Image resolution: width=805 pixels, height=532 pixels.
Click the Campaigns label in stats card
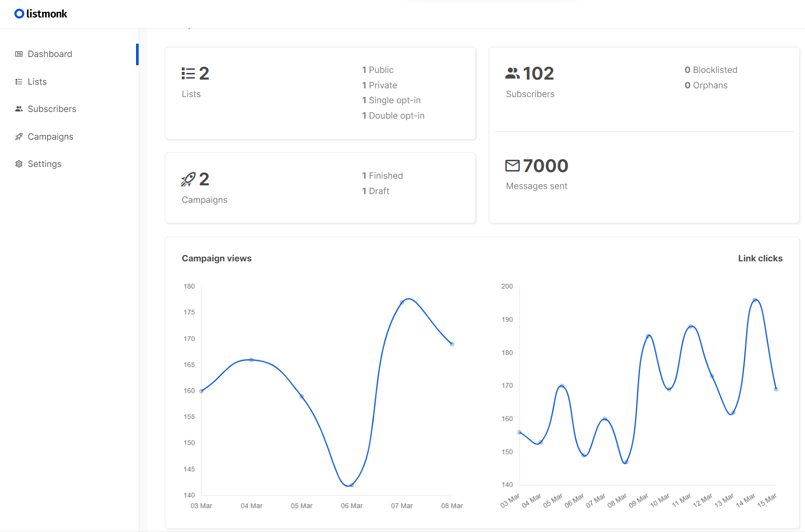pos(204,200)
